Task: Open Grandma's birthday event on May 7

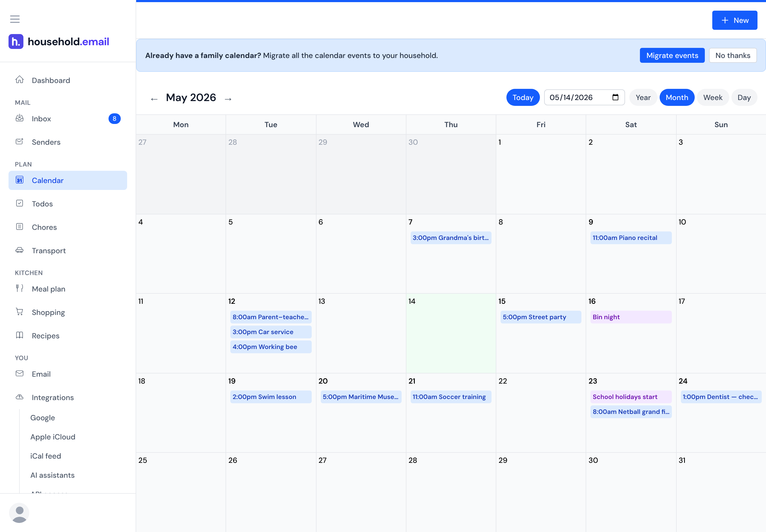Action: (451, 238)
